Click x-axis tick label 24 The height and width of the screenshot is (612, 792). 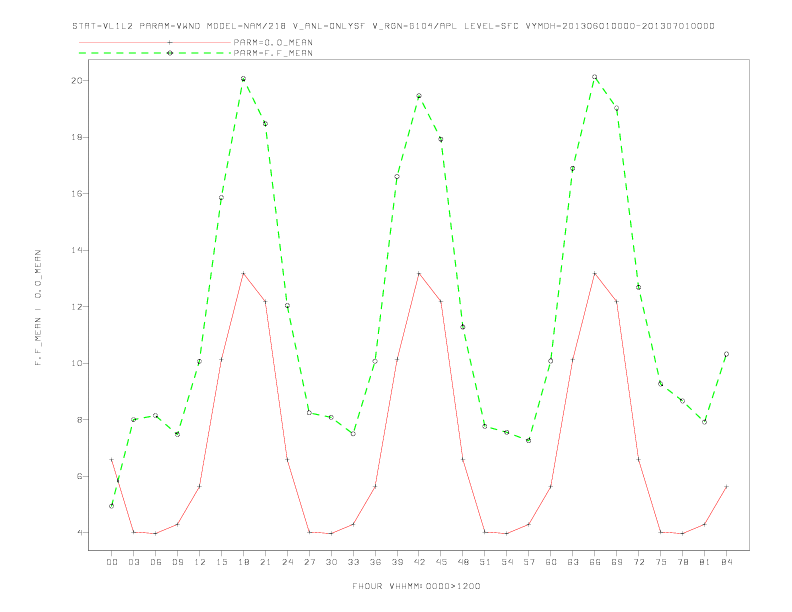click(x=287, y=562)
